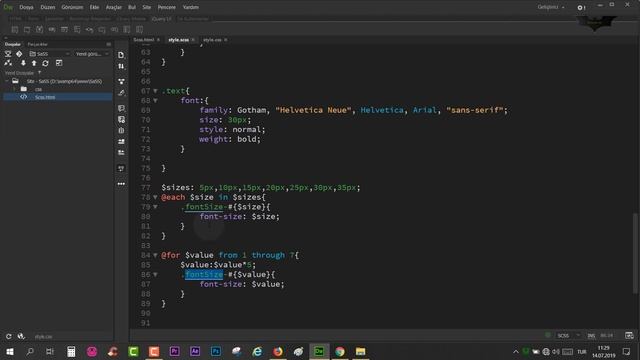640x360 pixels.
Task: Open the Düzen menu
Action: tap(48, 7)
